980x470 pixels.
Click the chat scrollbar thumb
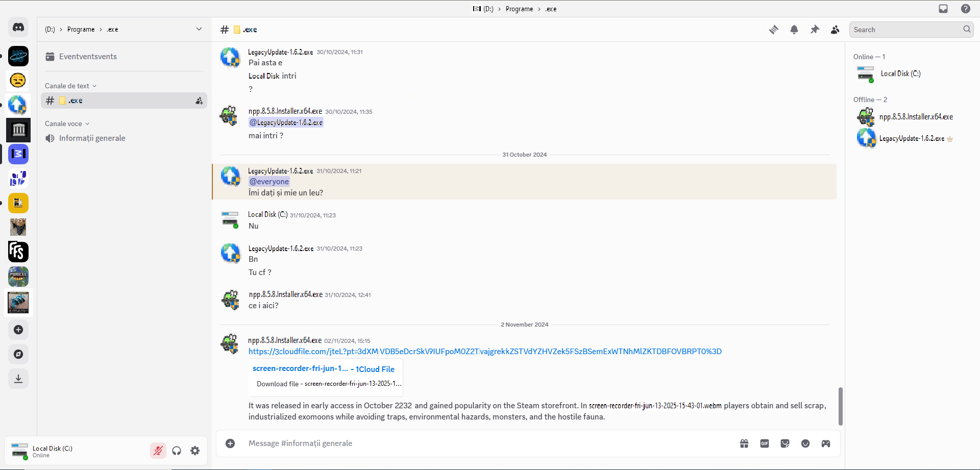[x=840, y=406]
